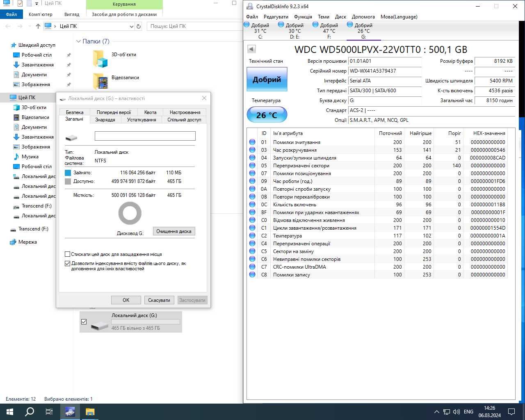Click the 26 °C temperature button
This screenshot has width=525, height=420.
(267, 115)
